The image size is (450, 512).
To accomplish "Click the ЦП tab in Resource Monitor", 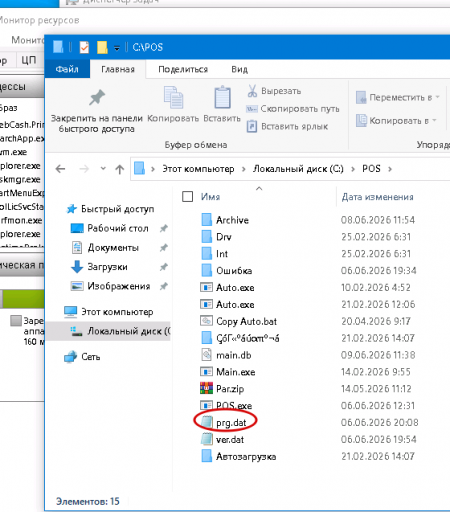I will point(29,60).
